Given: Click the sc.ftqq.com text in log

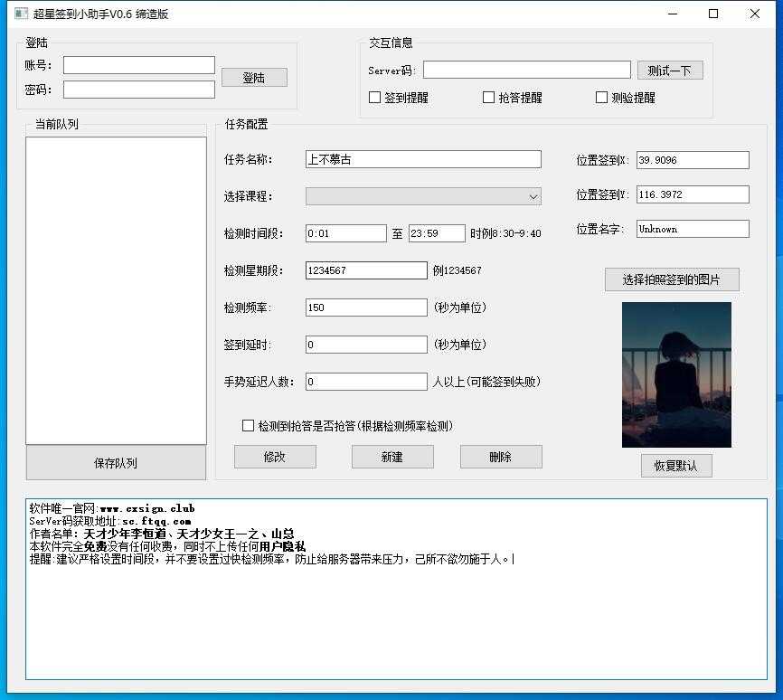Looking at the screenshot, I should [x=156, y=521].
